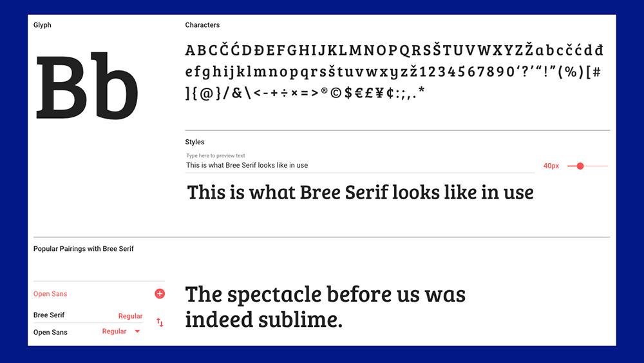Screen dimensions: 644x363
Task: Click the Popular Pairings with Bree Serif heading
Action: coord(83,249)
